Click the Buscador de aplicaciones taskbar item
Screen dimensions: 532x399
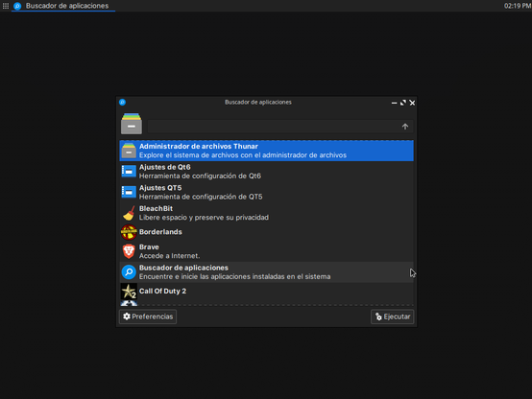63,6
